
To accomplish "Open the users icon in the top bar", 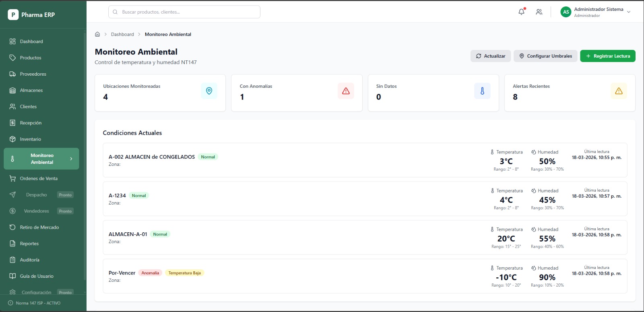I will tap(539, 12).
